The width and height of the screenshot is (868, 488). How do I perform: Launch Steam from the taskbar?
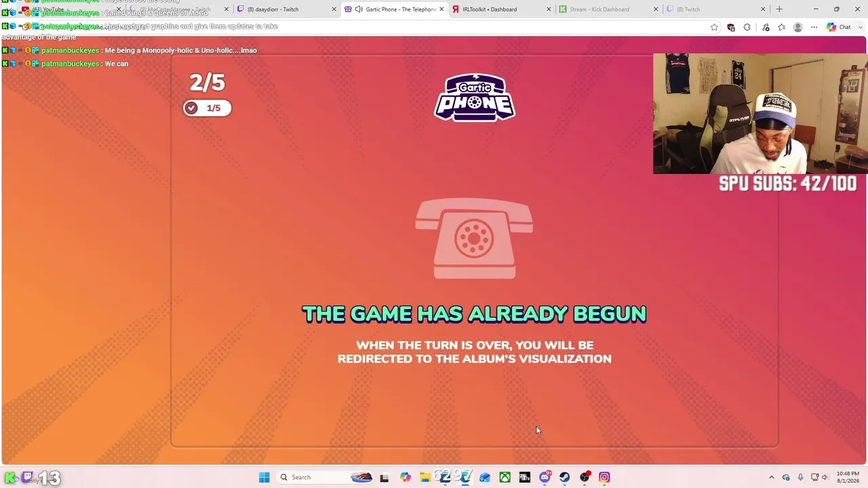(564, 477)
